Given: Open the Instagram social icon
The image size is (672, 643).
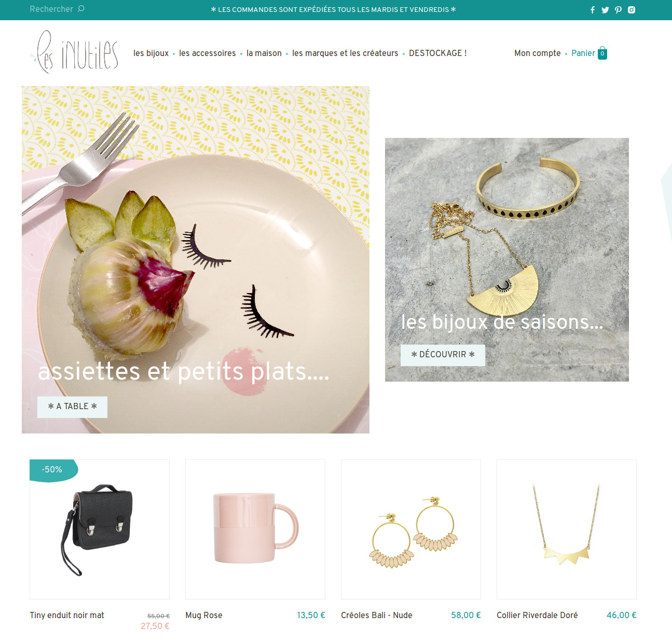Looking at the screenshot, I should point(632,10).
